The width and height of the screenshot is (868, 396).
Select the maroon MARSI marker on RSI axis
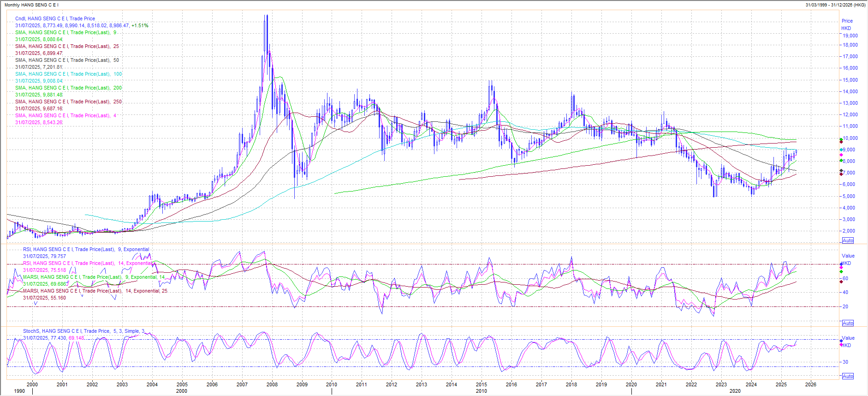tap(841, 281)
